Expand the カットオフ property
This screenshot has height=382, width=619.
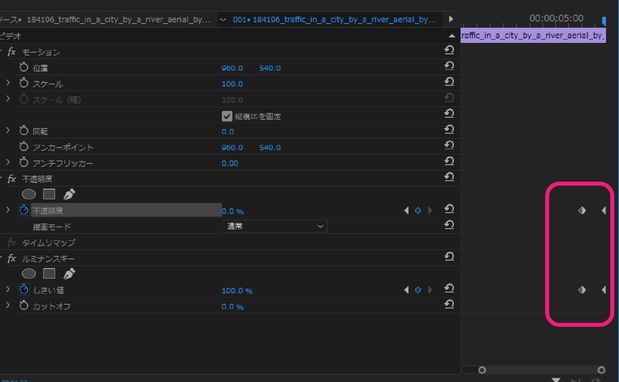click(x=8, y=305)
